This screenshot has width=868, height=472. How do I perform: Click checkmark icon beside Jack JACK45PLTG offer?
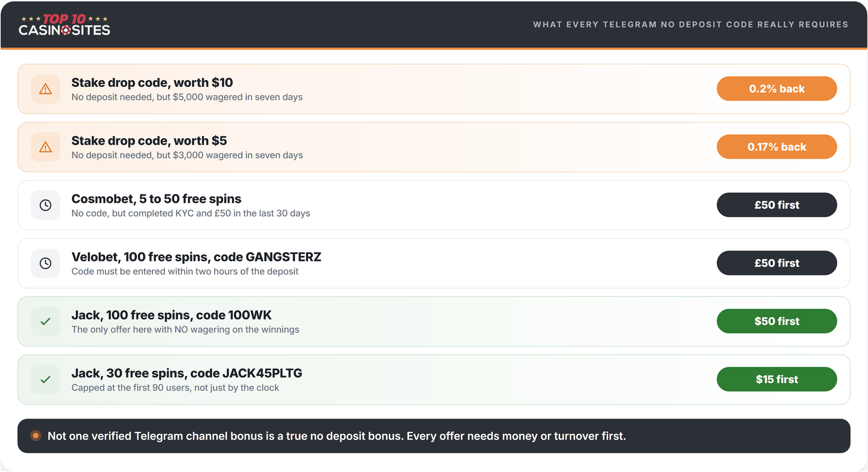tap(45, 379)
